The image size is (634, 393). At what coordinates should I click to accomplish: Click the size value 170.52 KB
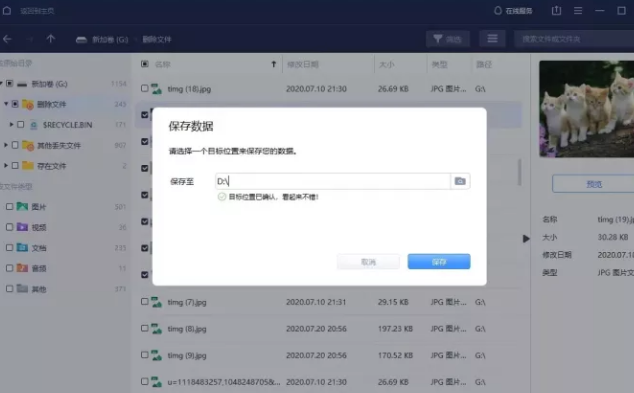[395, 355]
